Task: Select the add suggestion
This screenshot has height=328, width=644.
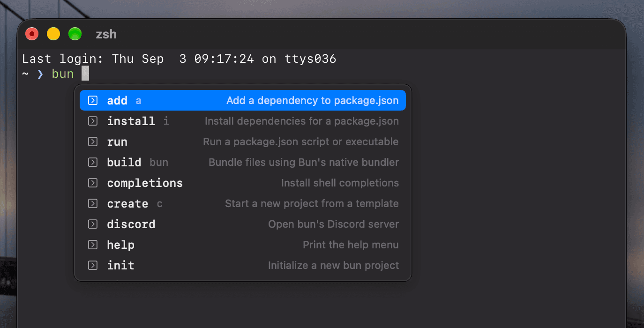Action: tap(243, 100)
